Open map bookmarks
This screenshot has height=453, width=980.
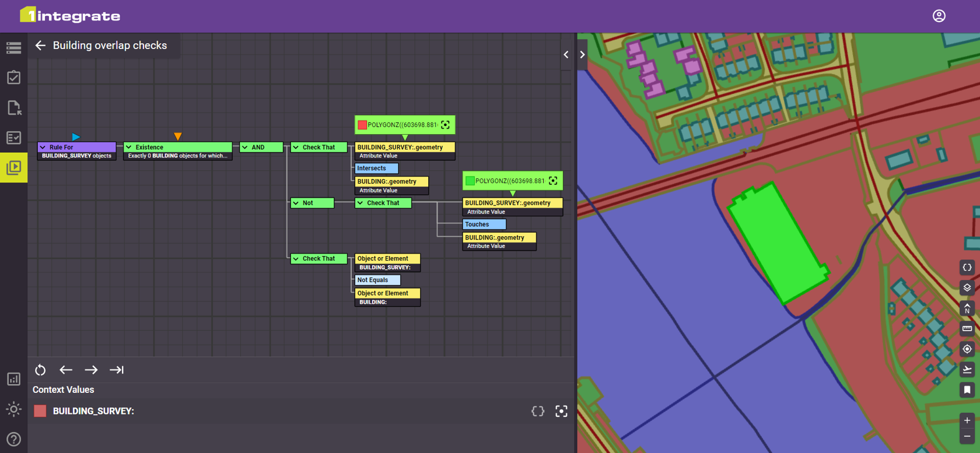(967, 389)
